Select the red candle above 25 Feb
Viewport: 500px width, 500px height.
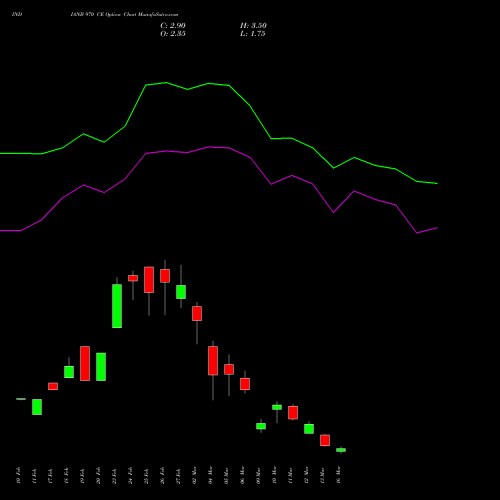pos(149,280)
